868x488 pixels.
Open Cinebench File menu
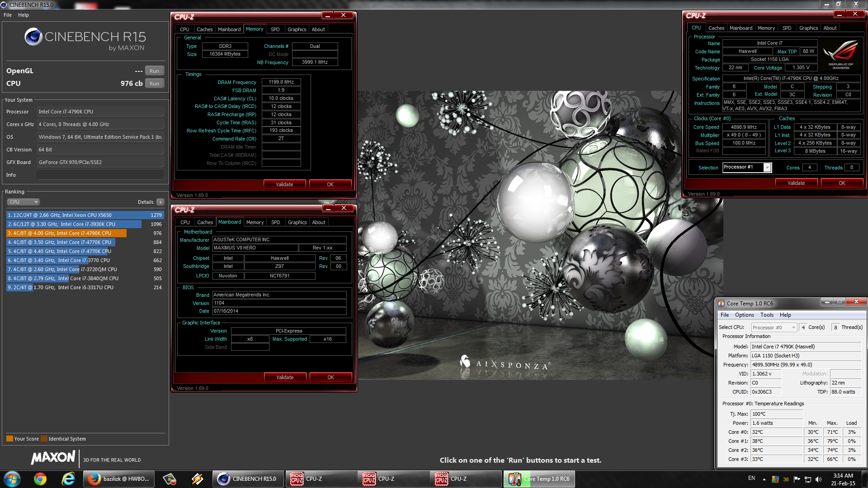[8, 15]
